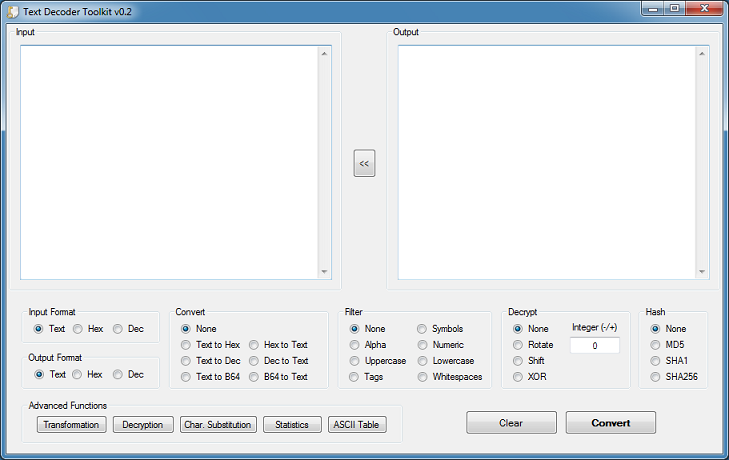Pick the Uppercase filter
729x460 pixels.
pos(355,361)
